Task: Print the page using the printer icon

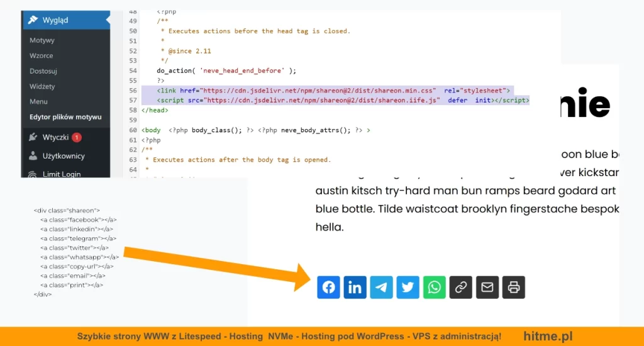Action: point(514,287)
